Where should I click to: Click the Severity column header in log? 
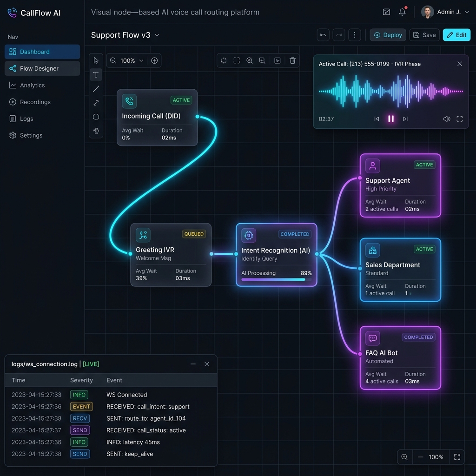tap(81, 380)
